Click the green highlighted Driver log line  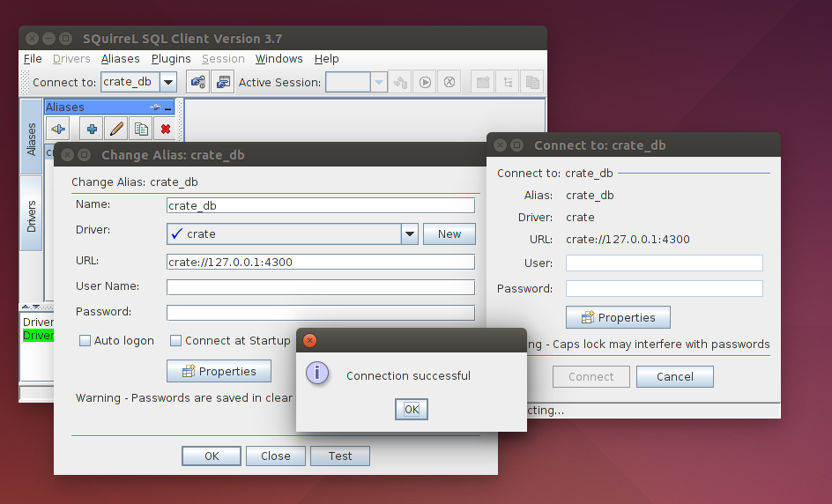(38, 336)
